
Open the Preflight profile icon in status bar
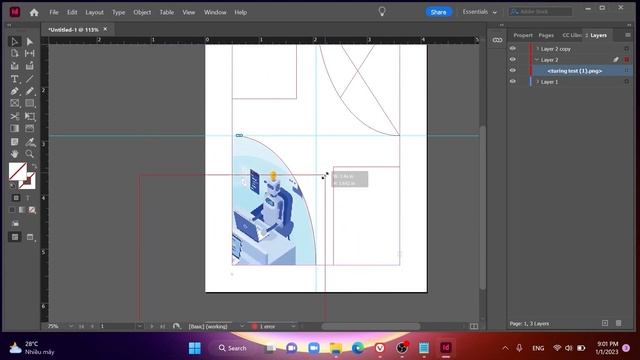coord(176,326)
